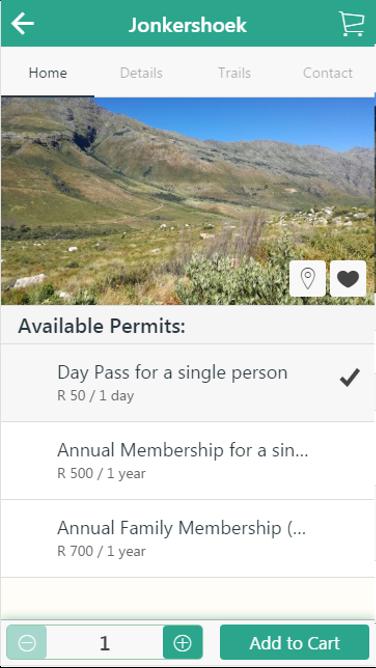Open the Details tab
376x668 pixels.
pyautogui.click(x=141, y=73)
